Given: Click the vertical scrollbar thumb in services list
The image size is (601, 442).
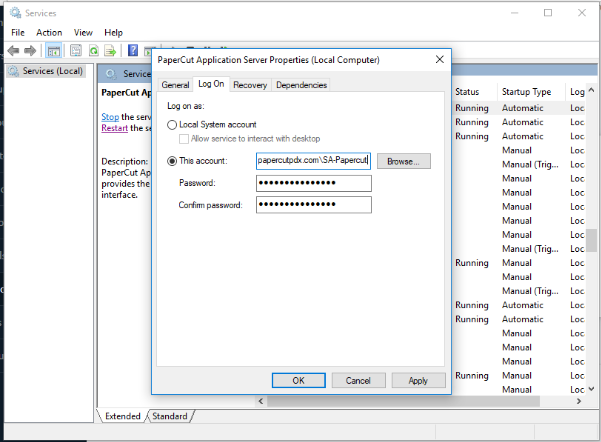Looking at the screenshot, I should click(x=591, y=240).
